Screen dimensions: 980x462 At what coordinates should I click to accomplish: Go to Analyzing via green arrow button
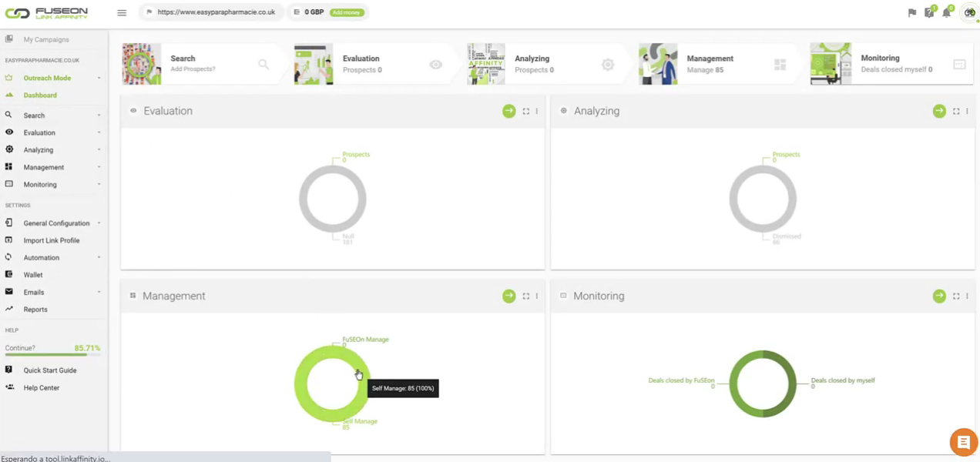(938, 111)
